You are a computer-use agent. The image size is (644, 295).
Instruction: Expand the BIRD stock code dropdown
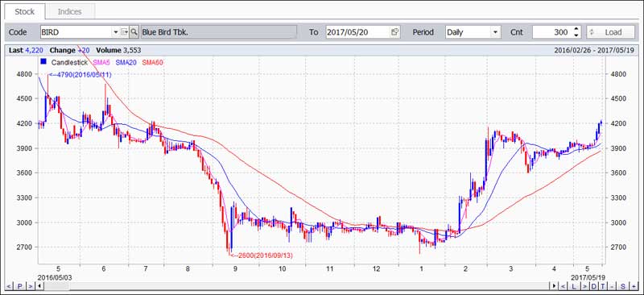115,31
